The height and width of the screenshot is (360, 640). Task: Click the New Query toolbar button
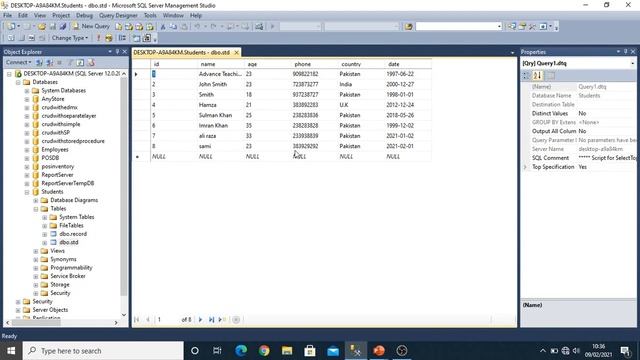[x=91, y=26]
